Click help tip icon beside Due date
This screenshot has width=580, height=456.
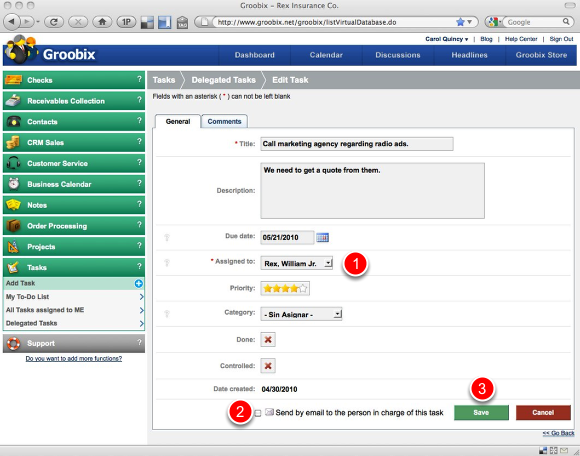tap(167, 237)
